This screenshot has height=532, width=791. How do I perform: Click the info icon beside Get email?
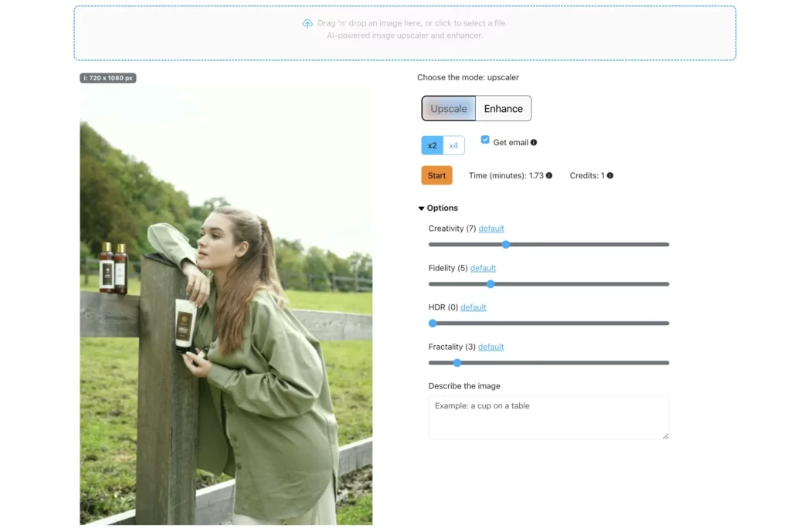pos(535,141)
